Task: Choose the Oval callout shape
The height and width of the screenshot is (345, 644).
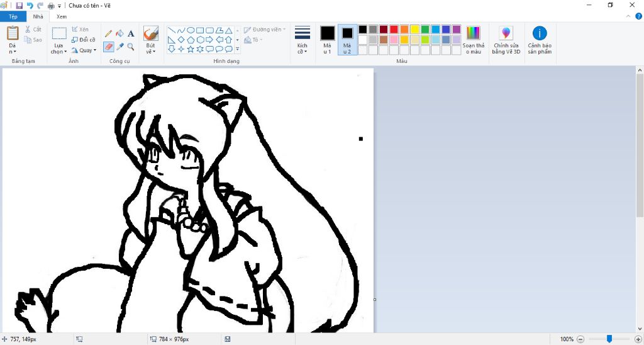Action: coord(219,49)
